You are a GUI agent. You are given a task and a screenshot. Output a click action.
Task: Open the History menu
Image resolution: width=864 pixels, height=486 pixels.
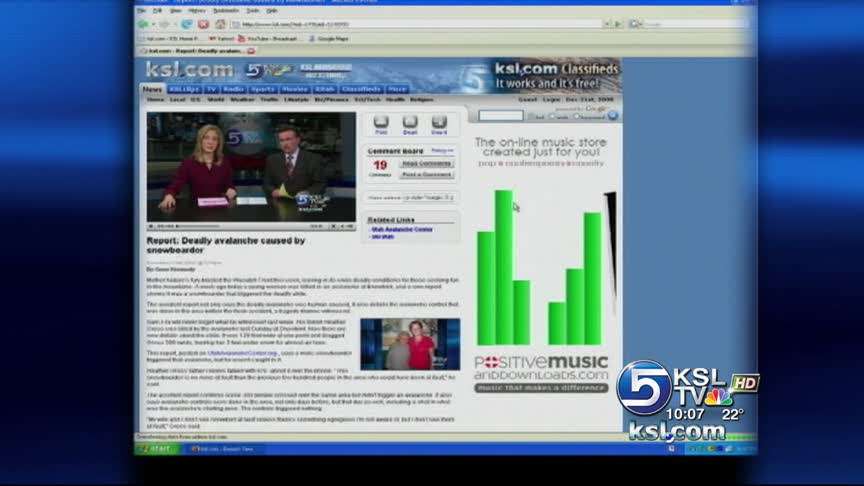pyautogui.click(x=197, y=10)
